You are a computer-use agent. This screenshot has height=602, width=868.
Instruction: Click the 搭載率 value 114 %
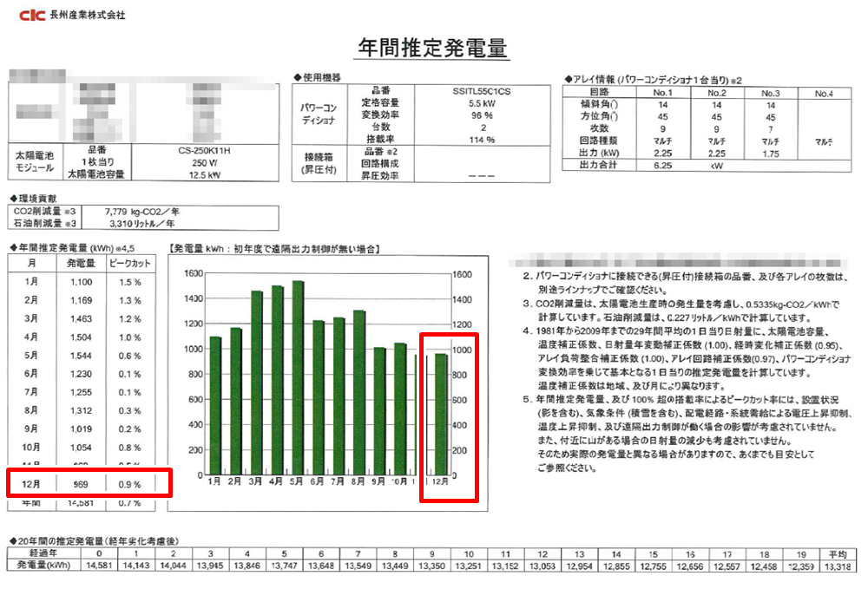[482, 140]
